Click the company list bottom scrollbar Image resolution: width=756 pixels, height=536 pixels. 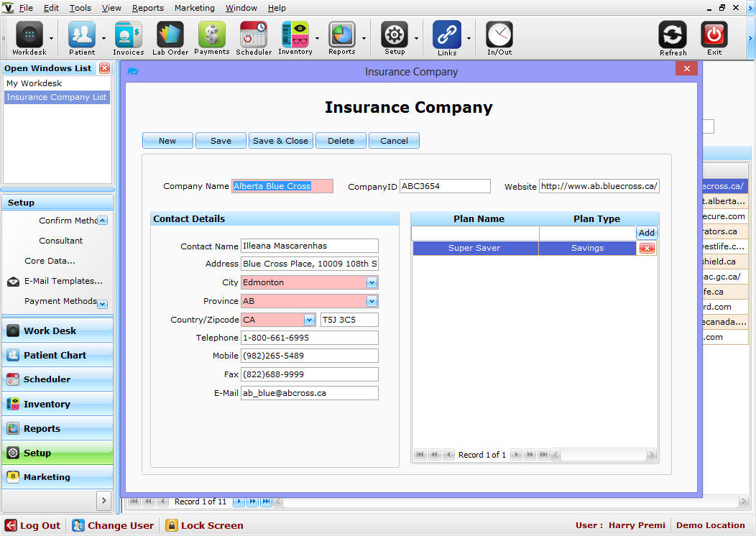[x=511, y=502]
